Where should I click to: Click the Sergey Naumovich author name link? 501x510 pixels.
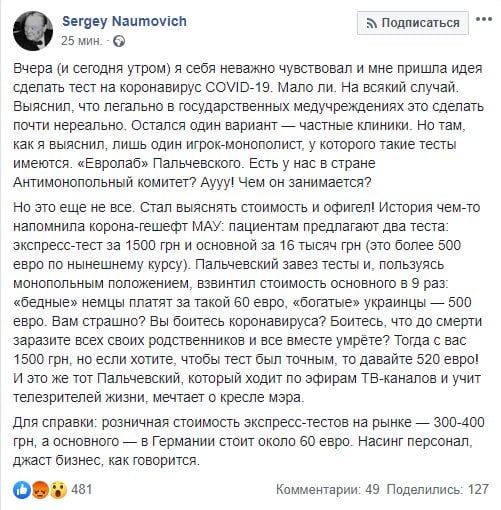(124, 21)
